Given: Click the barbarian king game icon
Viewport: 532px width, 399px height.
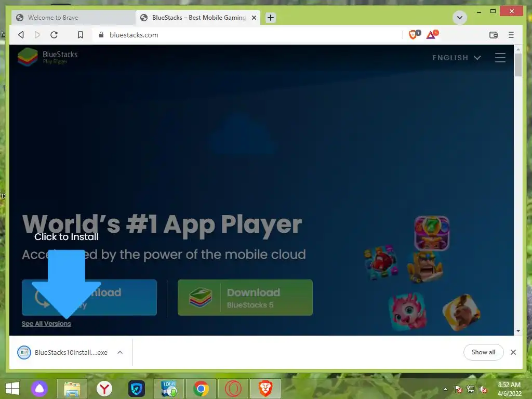Looking at the screenshot, I should tap(425, 267).
